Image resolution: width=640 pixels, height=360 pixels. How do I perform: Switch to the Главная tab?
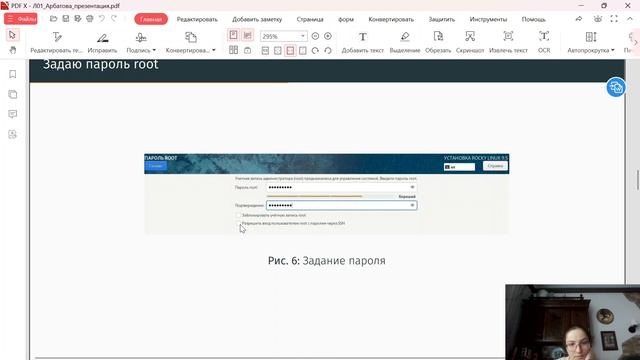tap(151, 19)
